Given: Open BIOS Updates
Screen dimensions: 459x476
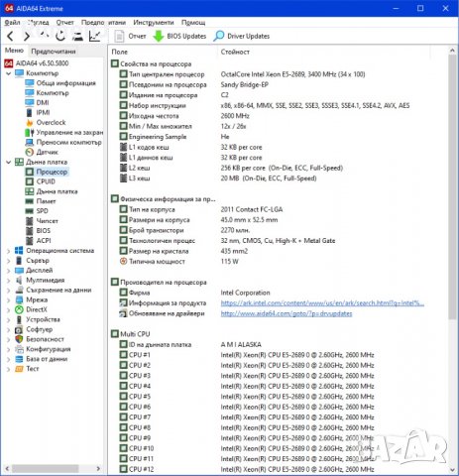Looking at the screenshot, I should (179, 36).
